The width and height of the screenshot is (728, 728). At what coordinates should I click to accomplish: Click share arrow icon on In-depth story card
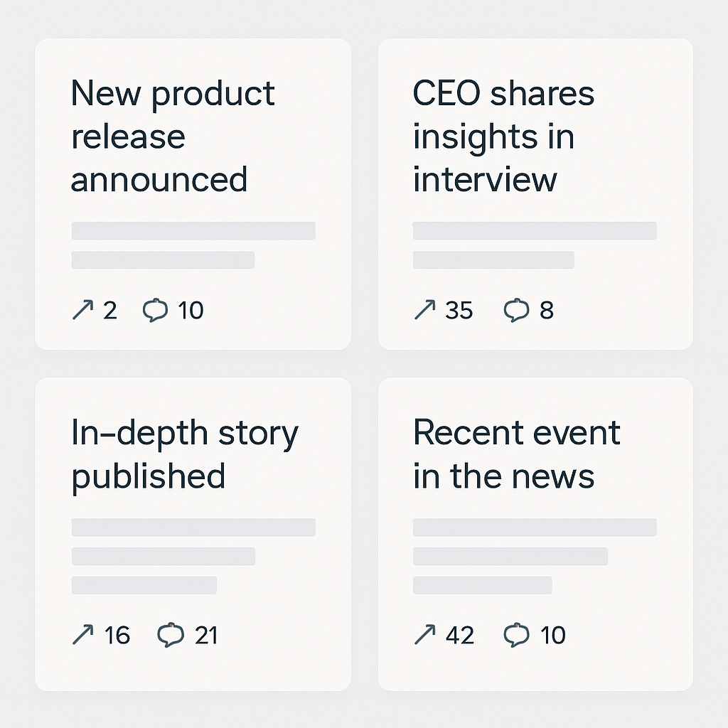tap(82, 635)
